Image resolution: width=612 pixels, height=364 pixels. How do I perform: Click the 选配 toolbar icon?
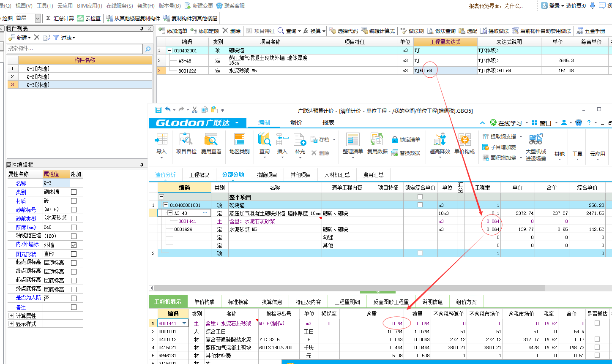462,31
